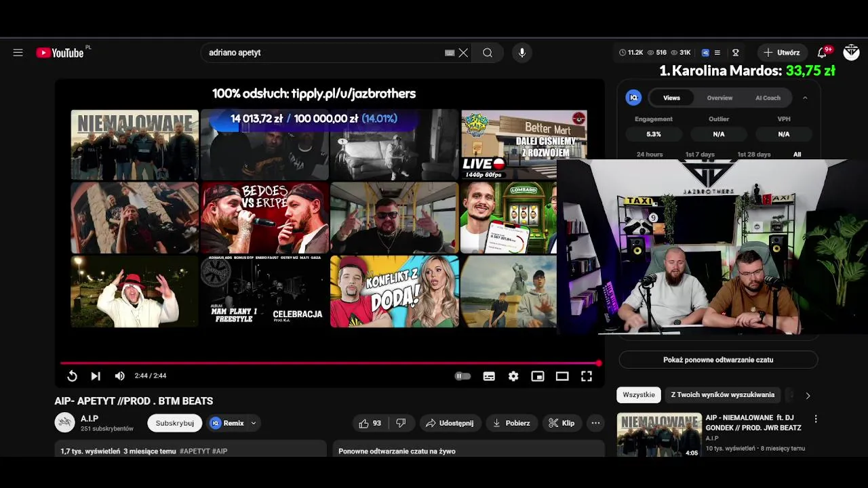Dislike the video
Screen dimensions: 868x488
pyautogui.click(x=401, y=423)
